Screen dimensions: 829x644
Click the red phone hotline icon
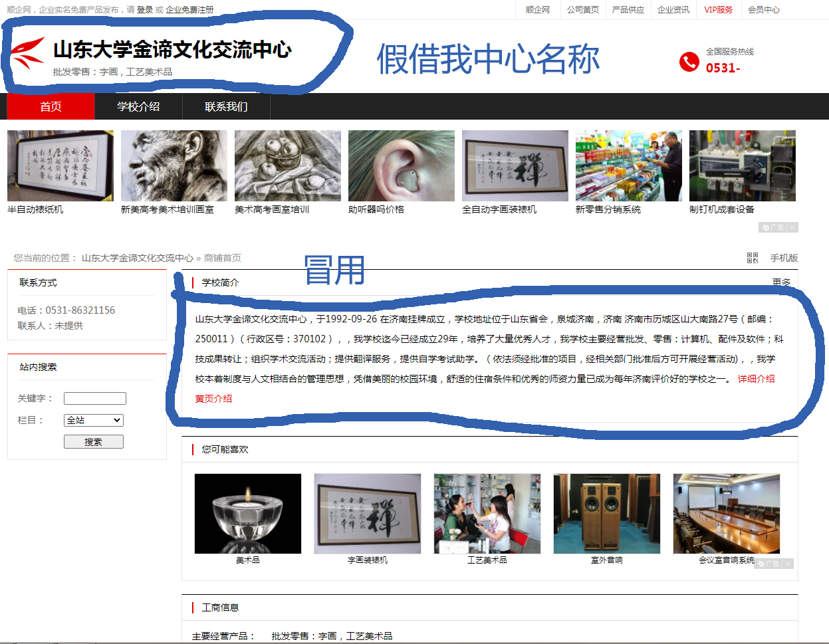pyautogui.click(x=689, y=62)
